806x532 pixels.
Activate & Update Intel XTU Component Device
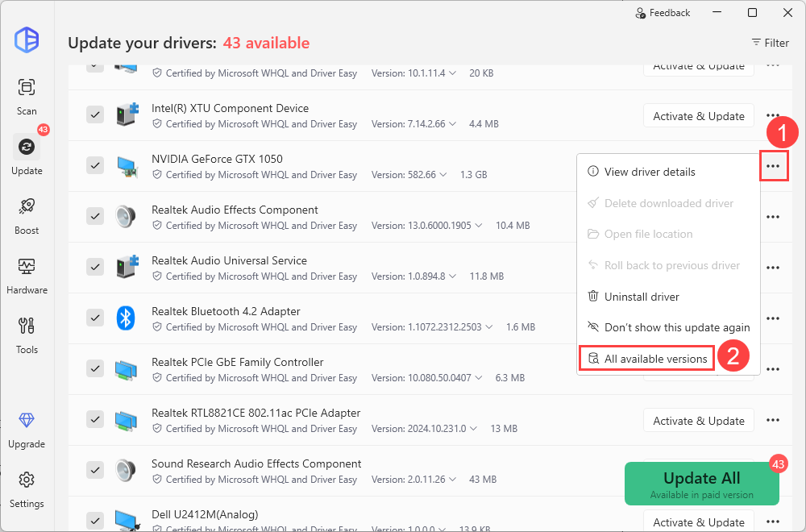699,116
